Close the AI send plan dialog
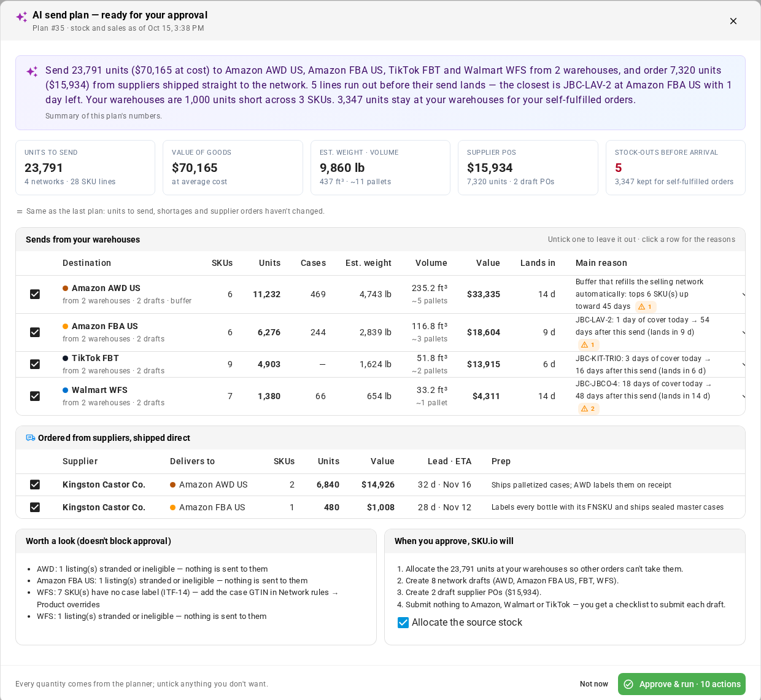Image resolution: width=761 pixels, height=700 pixels. [x=733, y=21]
